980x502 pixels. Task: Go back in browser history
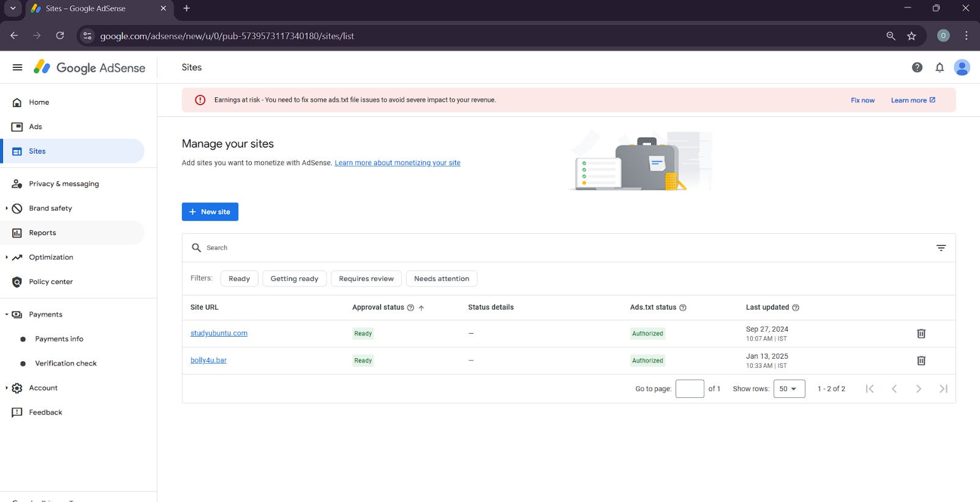tap(14, 36)
